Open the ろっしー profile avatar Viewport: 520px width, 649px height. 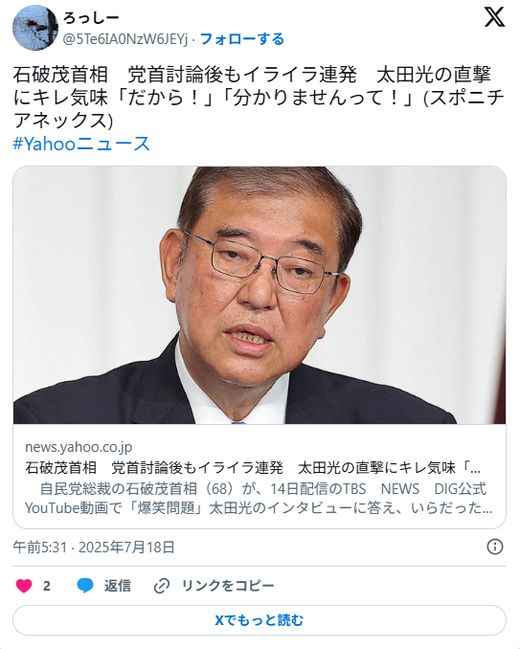(x=35, y=28)
